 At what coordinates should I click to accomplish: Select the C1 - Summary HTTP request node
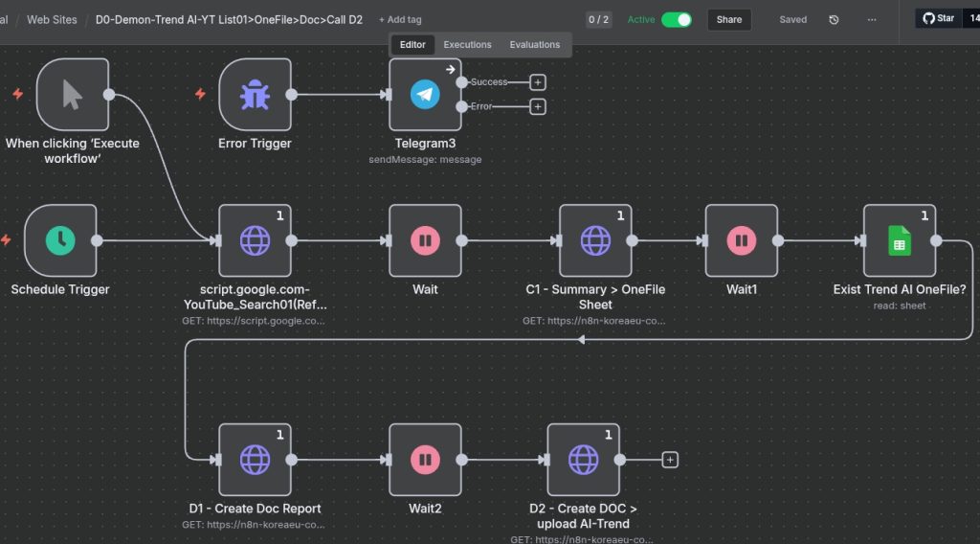point(595,240)
